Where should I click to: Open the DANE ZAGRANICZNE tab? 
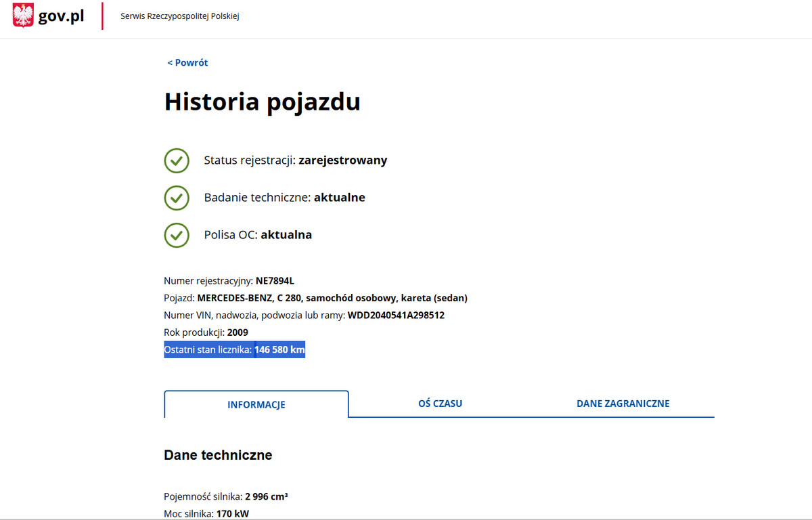tap(623, 404)
